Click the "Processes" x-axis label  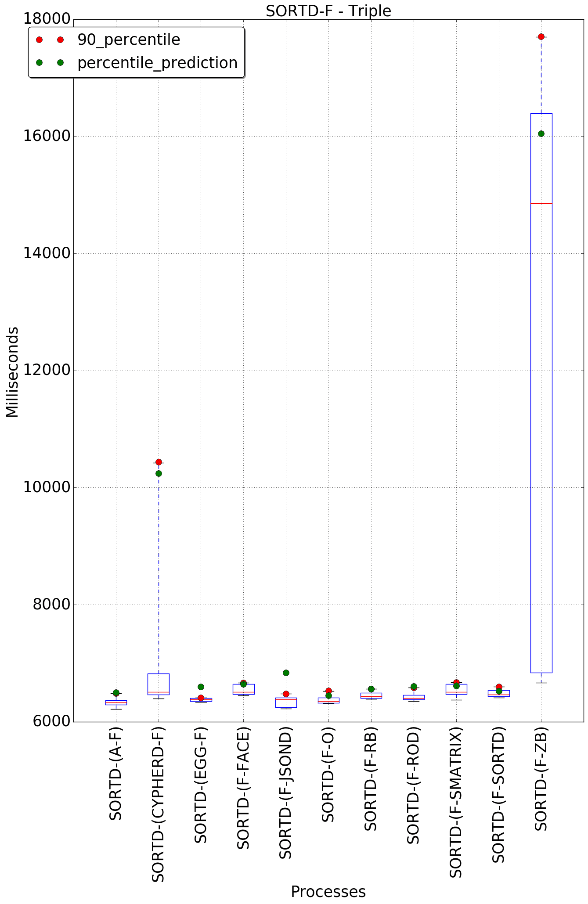tap(328, 892)
